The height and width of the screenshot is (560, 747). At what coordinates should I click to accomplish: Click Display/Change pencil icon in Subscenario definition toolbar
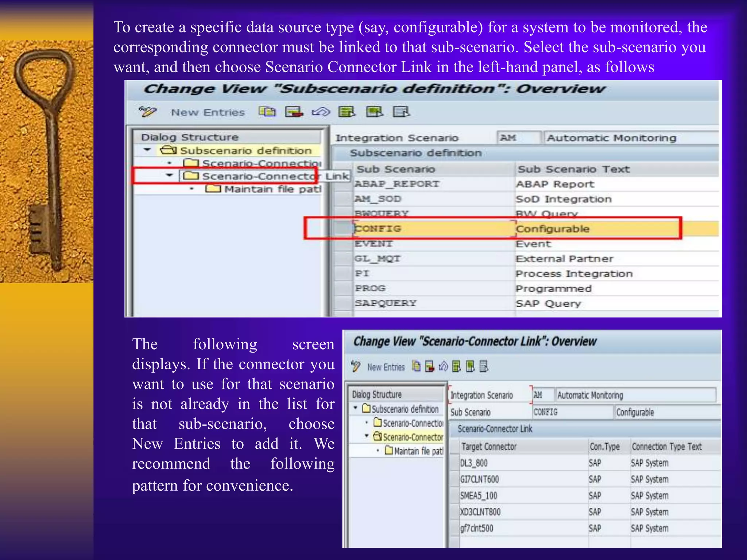[x=147, y=112]
